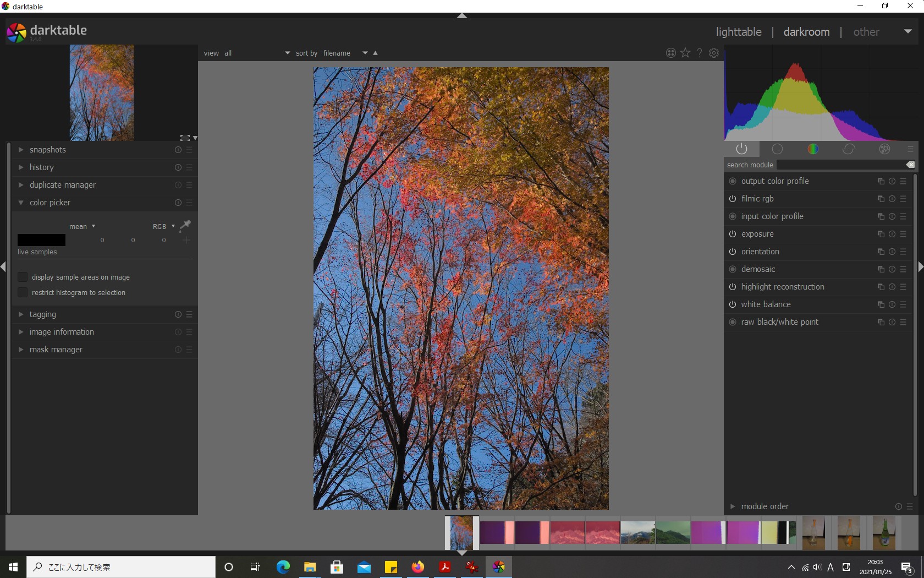Viewport: 924px width, 578px height.
Task: Open presets menu for white balance
Action: [x=903, y=304]
